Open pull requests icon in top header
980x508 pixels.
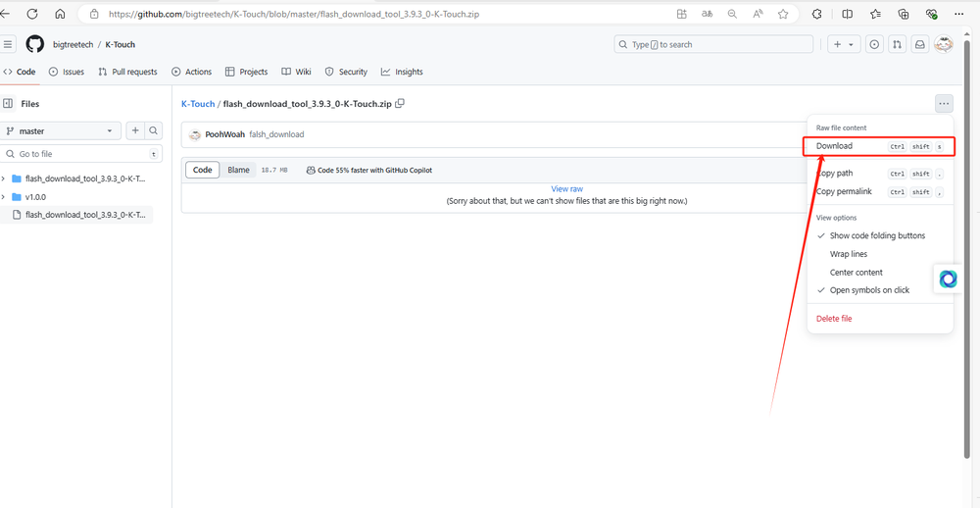pyautogui.click(x=897, y=44)
